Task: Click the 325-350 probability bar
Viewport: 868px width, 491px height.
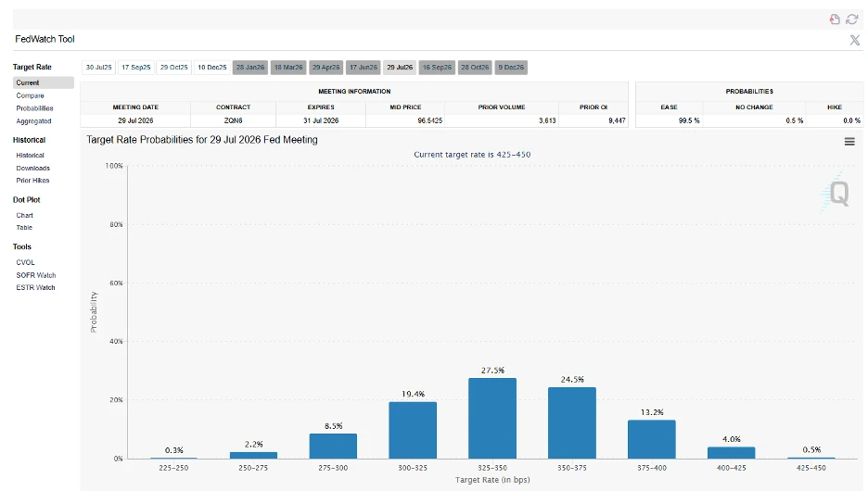Action: coord(491,418)
